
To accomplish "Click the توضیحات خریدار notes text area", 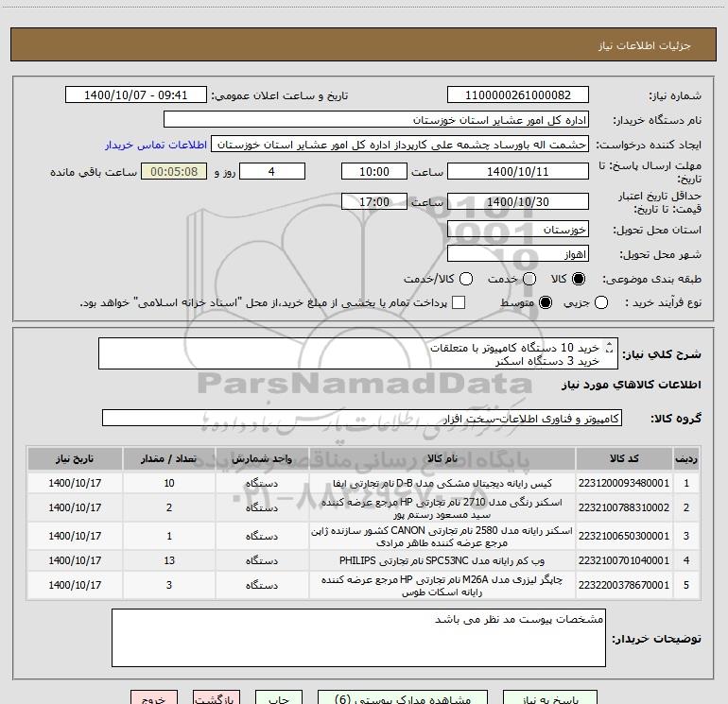I will point(358,638).
